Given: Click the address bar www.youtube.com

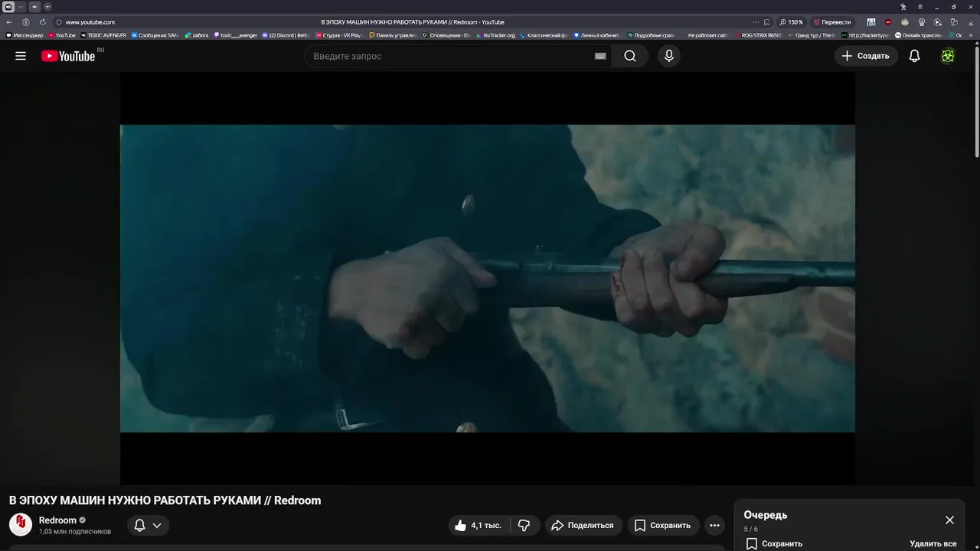Looking at the screenshot, I should coord(90,22).
